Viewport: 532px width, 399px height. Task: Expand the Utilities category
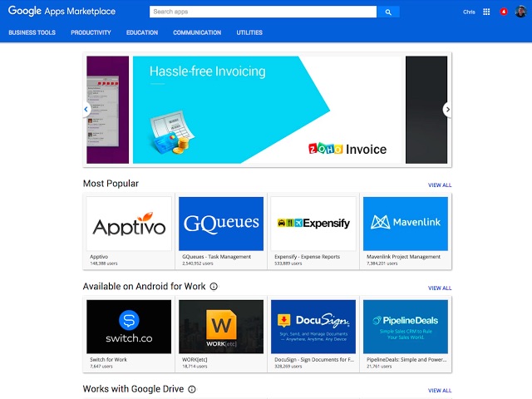pyautogui.click(x=249, y=32)
